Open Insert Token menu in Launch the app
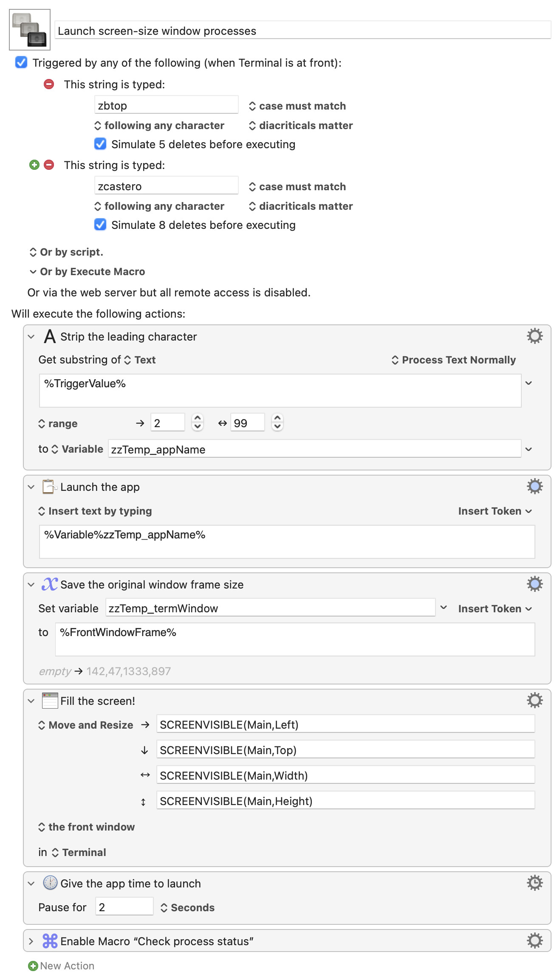The image size is (560, 980). tap(495, 511)
